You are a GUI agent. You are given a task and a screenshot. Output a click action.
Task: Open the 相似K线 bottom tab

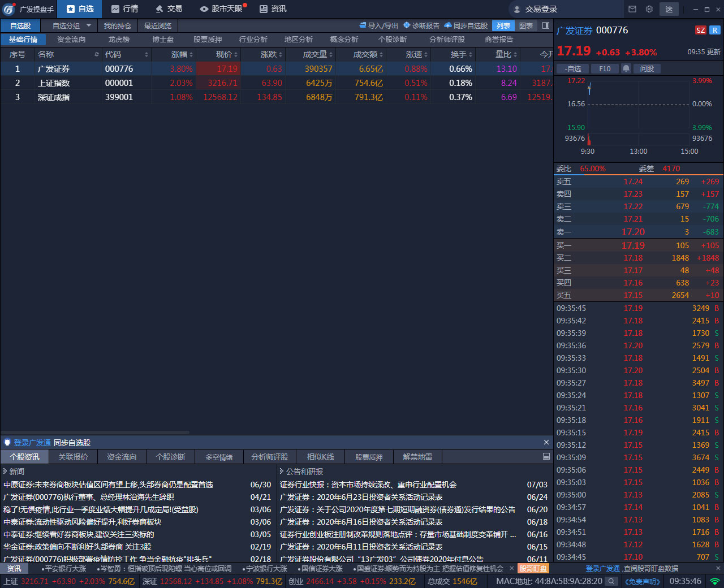coord(320,457)
